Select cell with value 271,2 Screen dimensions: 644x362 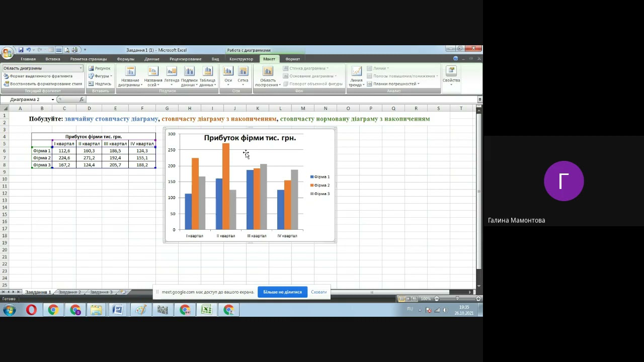point(89,158)
